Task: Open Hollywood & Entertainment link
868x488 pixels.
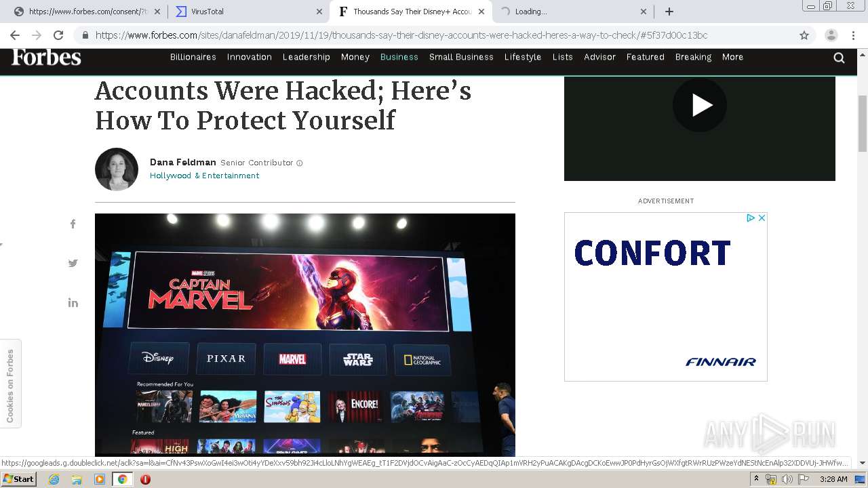Action: coord(205,176)
